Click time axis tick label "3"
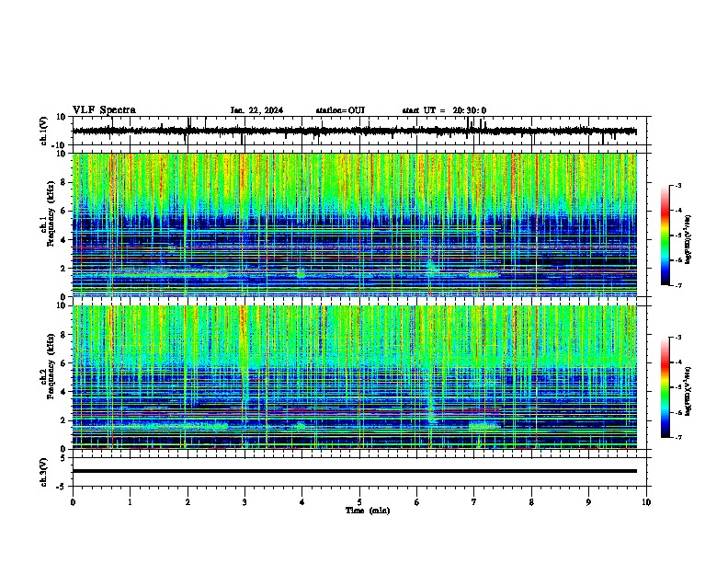The image size is (728, 563). (245, 502)
